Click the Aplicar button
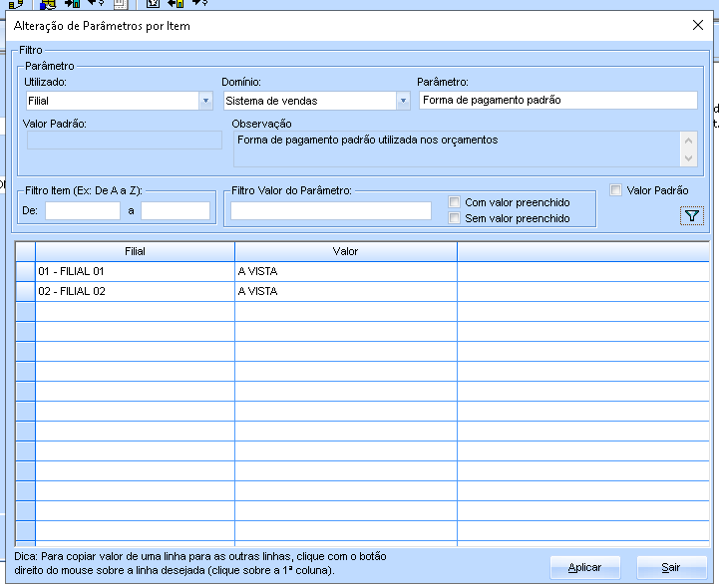Viewport: 719px width, 588px height. pyautogui.click(x=584, y=567)
